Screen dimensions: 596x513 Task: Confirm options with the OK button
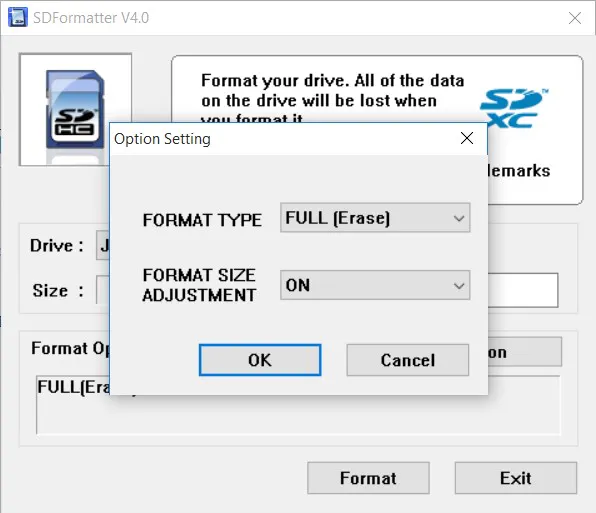coord(260,360)
